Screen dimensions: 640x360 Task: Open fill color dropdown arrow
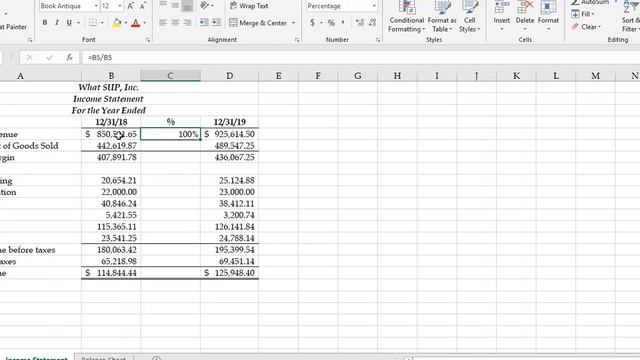click(x=126, y=23)
